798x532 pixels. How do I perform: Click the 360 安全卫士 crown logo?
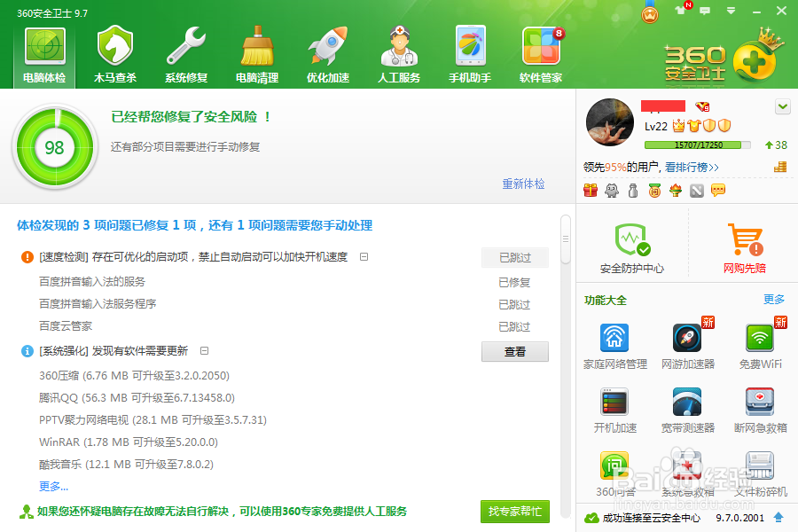724,58
